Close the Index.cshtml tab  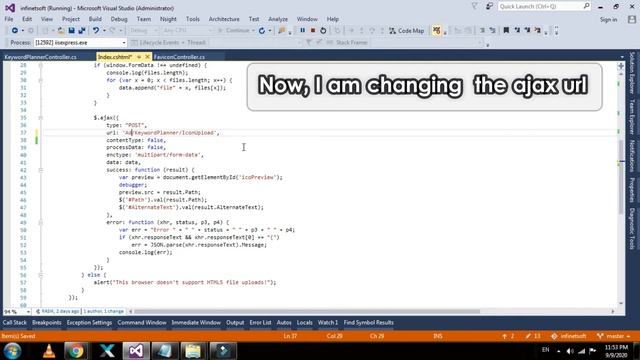147,57
